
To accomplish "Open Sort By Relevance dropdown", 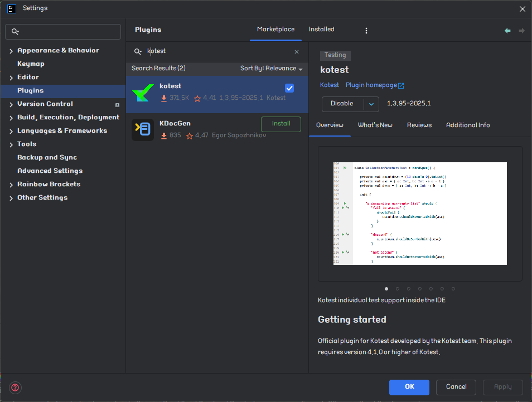I will [272, 68].
